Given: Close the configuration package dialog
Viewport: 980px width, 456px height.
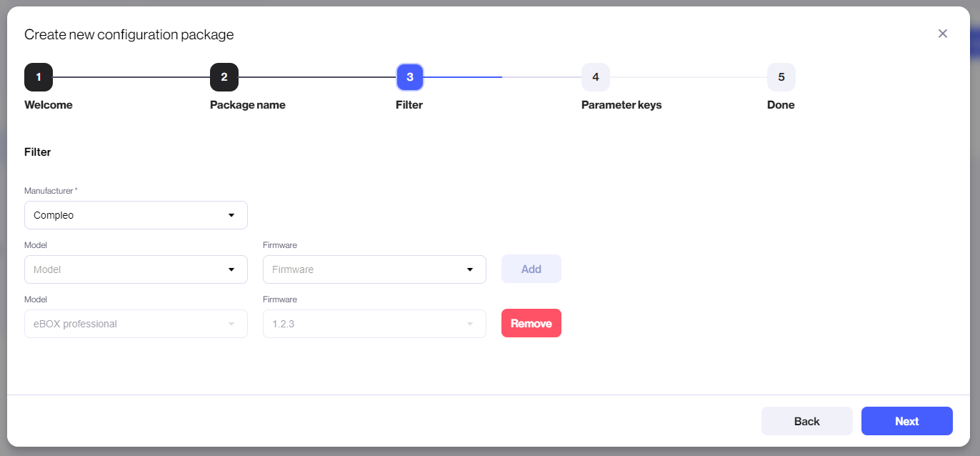Looking at the screenshot, I should coord(943,34).
